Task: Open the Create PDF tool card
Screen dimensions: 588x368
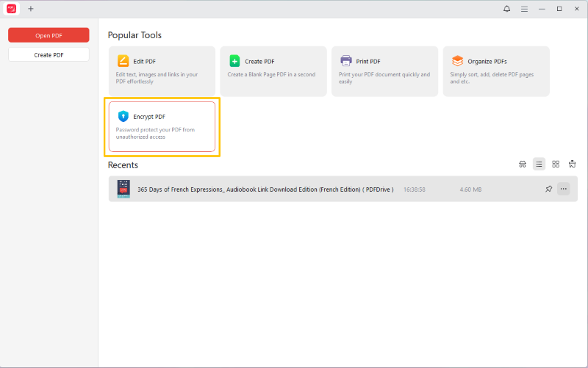Action: [273, 71]
